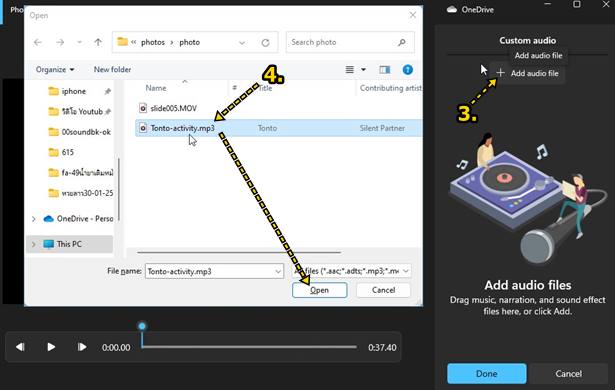Viewport: 615px width, 390px height.
Task: Refresh the photo folder listing
Action: point(266,43)
